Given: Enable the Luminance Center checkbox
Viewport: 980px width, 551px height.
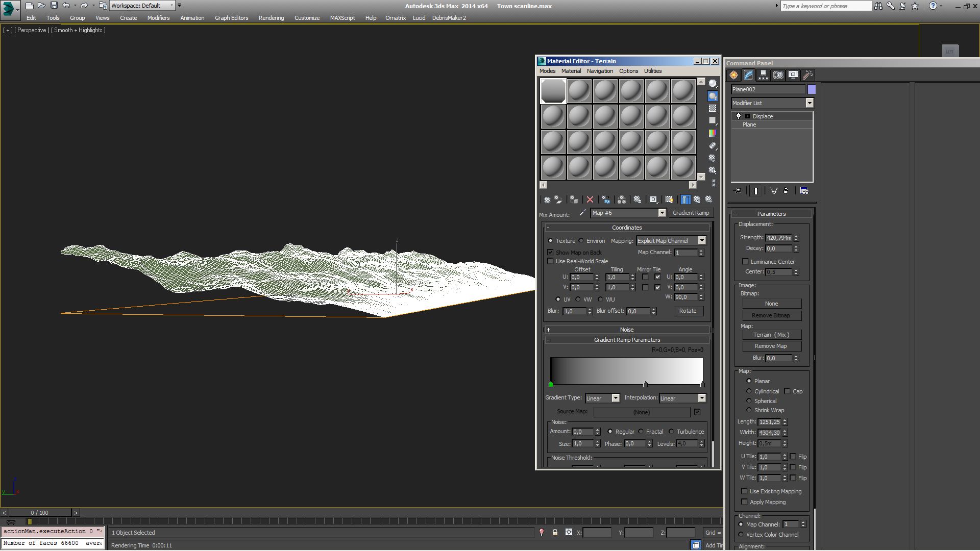Looking at the screenshot, I should 745,262.
